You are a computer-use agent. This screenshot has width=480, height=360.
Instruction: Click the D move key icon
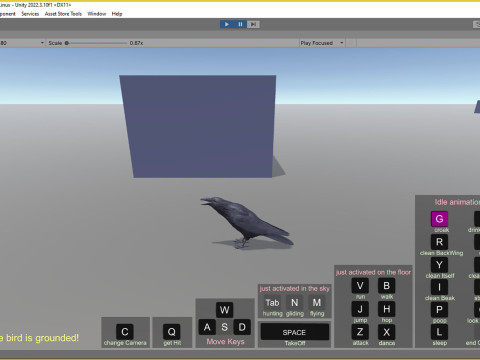242,327
